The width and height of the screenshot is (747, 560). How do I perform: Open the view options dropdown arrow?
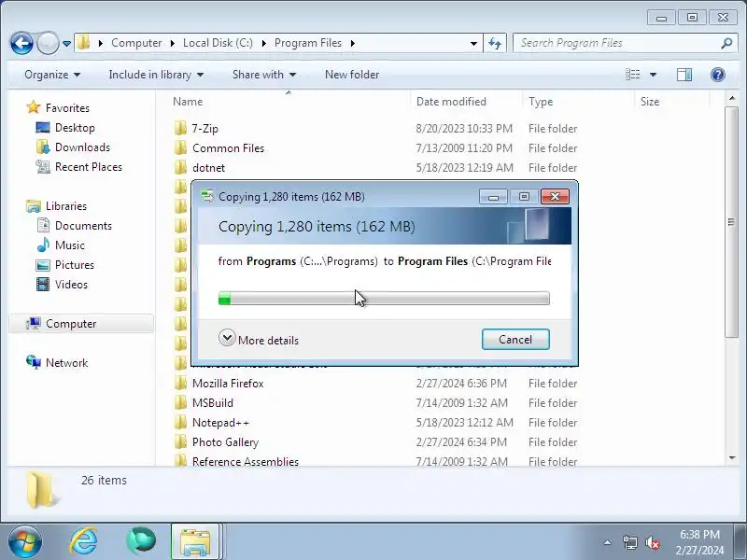[653, 75]
